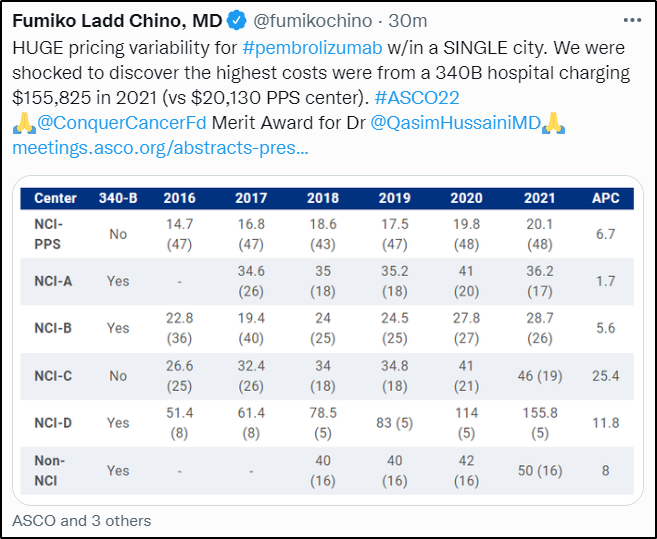Image resolution: width=657 pixels, height=539 pixels.
Task: Click the 2021 column header
Action: pos(538,198)
